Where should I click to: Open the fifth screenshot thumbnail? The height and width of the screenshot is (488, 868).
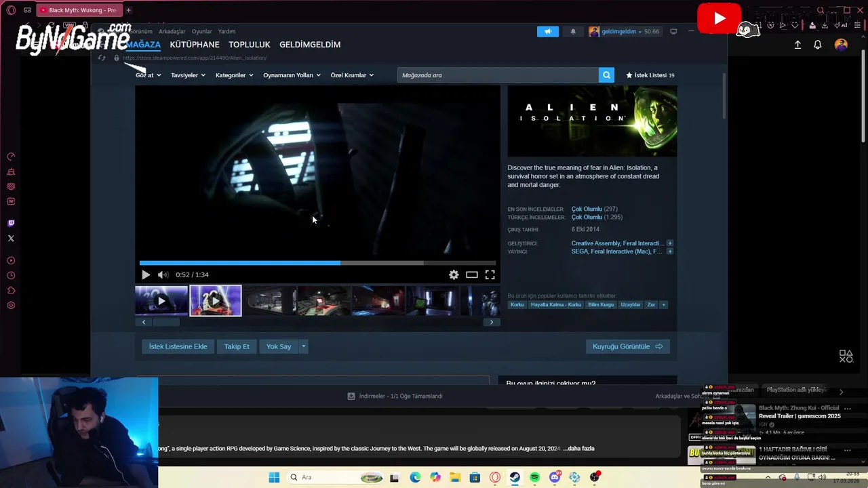click(x=378, y=301)
